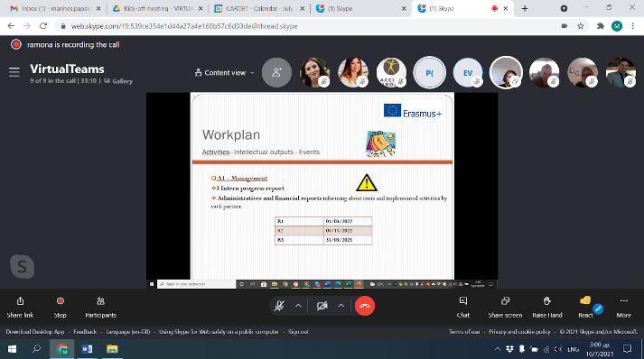Image resolution: width=644 pixels, height=359 pixels.
Task: Toggle the microphone mute button
Action: pyautogui.click(x=279, y=306)
